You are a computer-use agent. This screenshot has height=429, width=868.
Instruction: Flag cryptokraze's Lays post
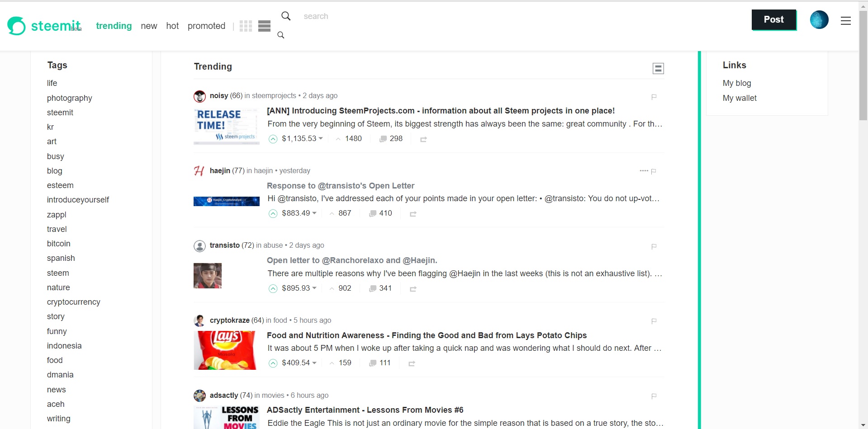(654, 321)
